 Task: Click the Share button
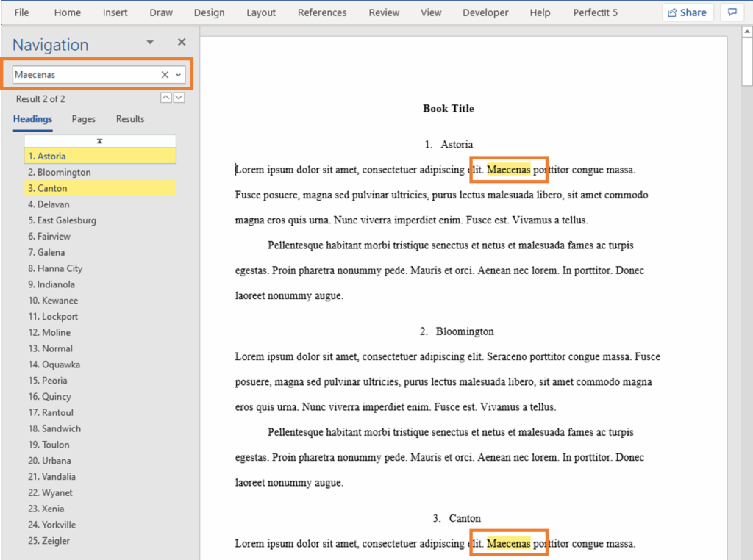688,12
